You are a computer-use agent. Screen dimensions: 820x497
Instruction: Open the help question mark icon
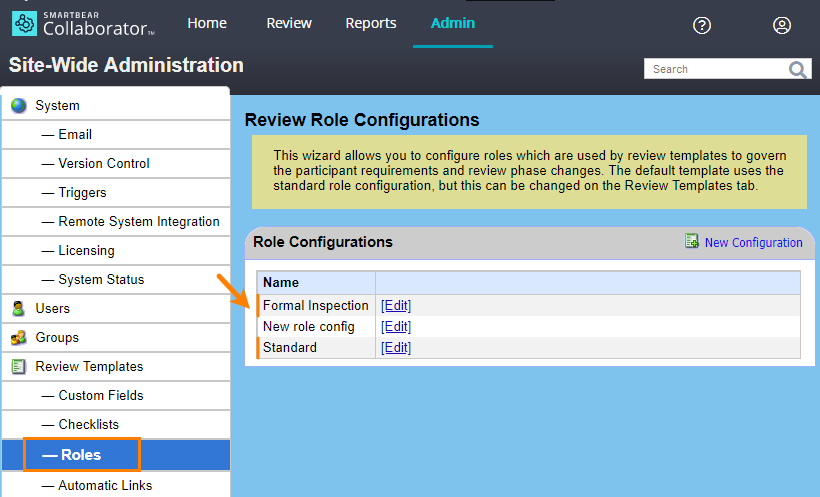pos(702,25)
